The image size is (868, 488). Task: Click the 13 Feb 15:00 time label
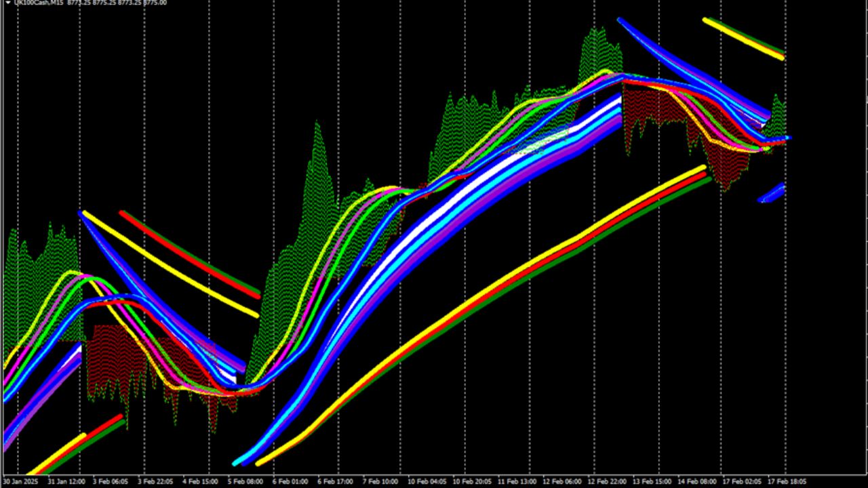(x=652, y=482)
